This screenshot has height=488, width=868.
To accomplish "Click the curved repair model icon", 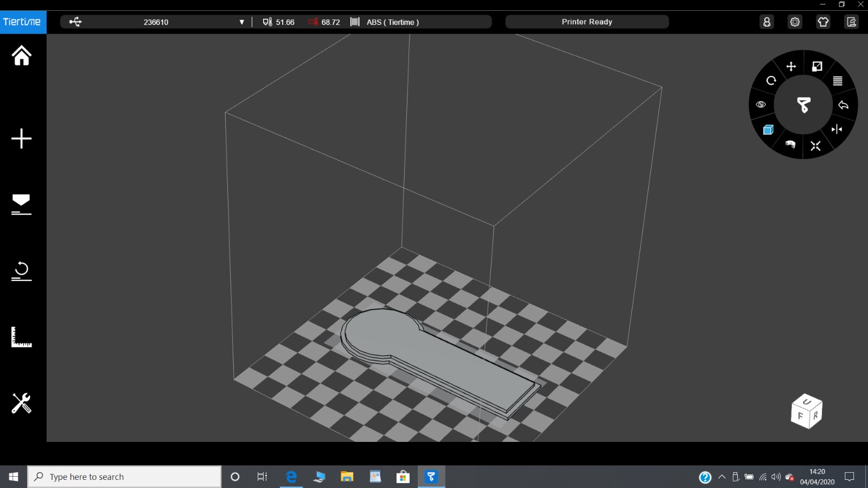I will coord(790,144).
